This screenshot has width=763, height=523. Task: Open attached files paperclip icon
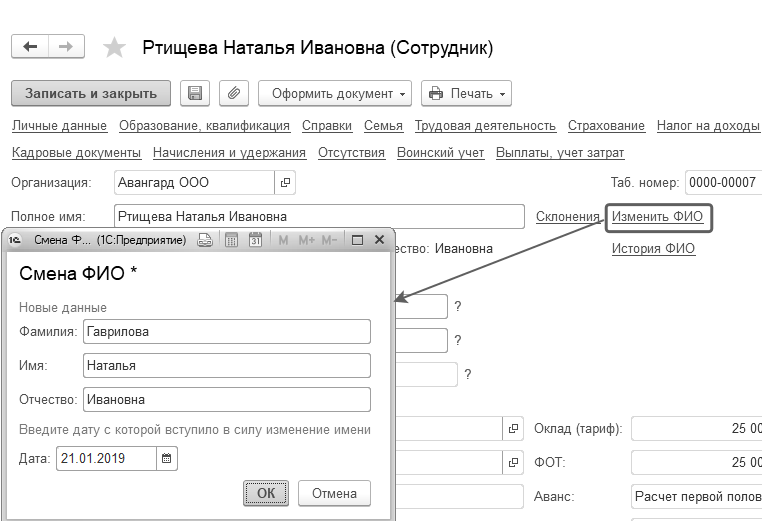coord(234,93)
